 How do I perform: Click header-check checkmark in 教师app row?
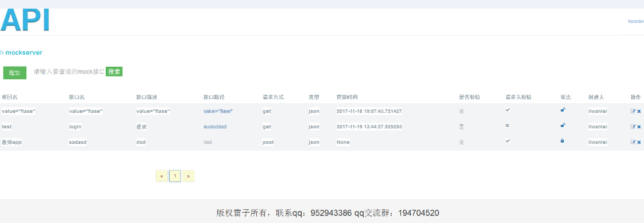click(508, 141)
